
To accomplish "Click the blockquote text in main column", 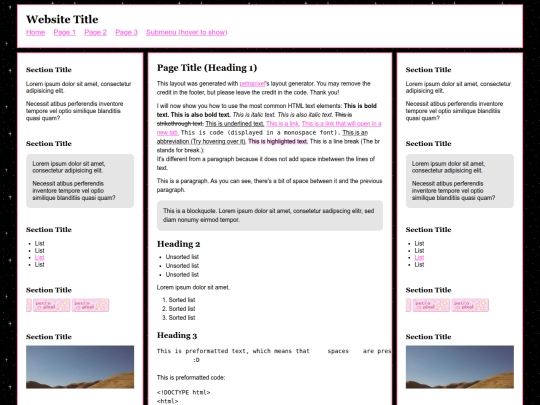I will (x=269, y=215).
